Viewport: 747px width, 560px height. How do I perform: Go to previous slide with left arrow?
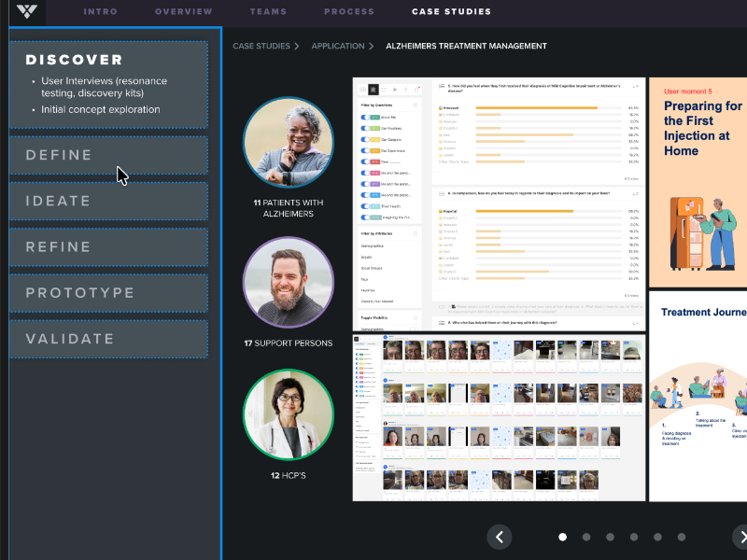(500, 537)
